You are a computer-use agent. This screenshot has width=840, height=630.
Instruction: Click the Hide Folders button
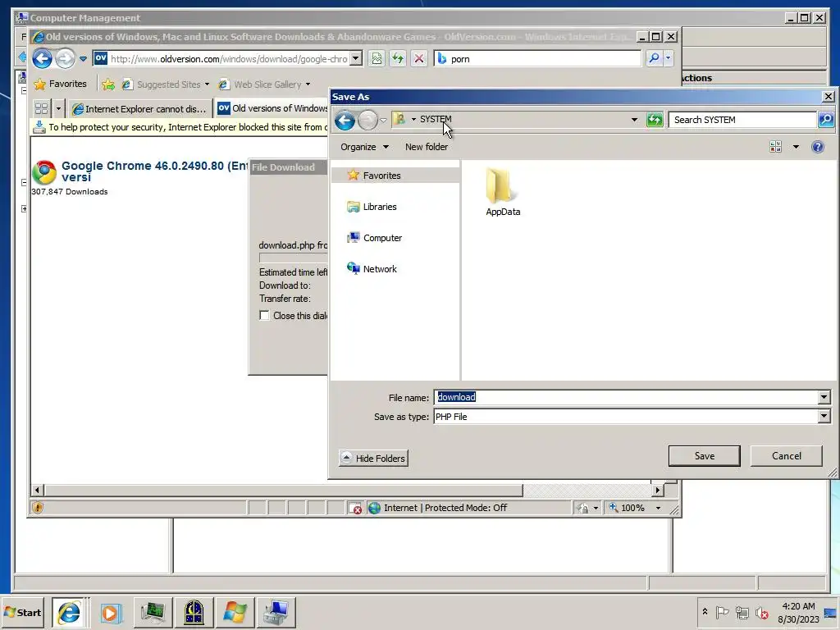[373, 458]
